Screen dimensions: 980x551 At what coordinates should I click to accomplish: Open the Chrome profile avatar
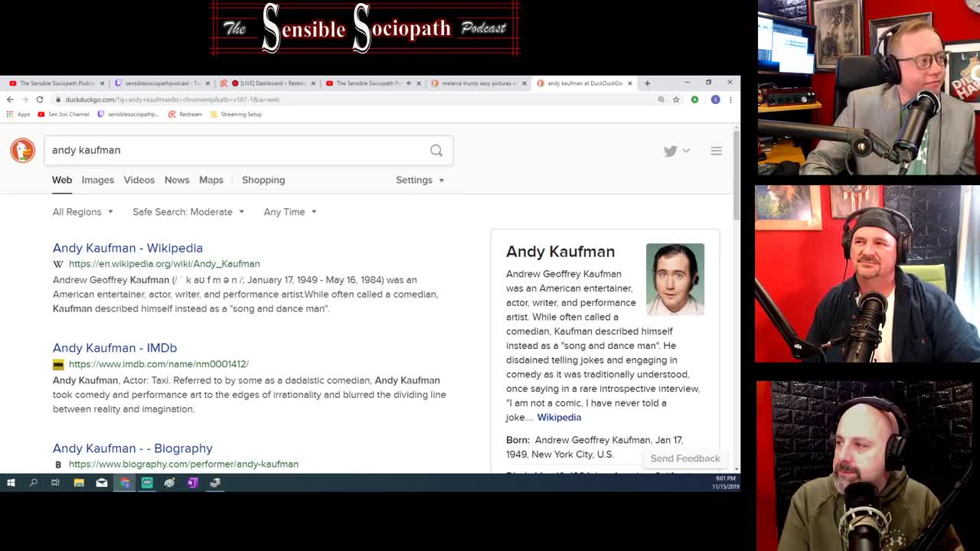pos(715,99)
